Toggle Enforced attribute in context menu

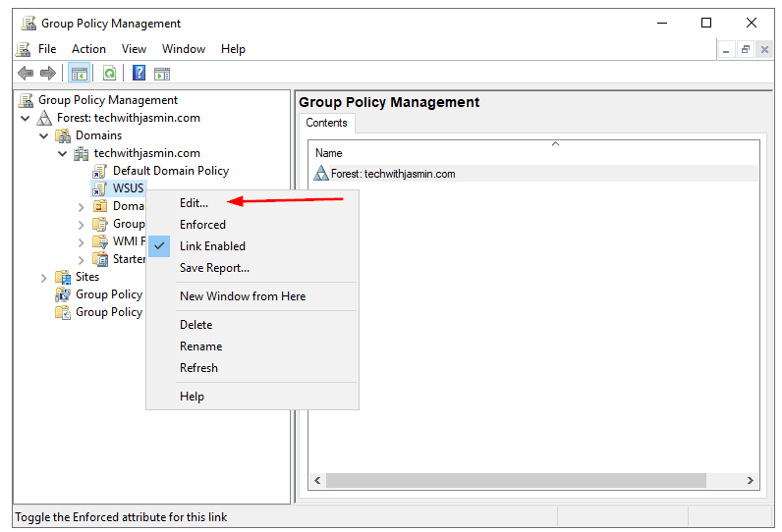[202, 225]
